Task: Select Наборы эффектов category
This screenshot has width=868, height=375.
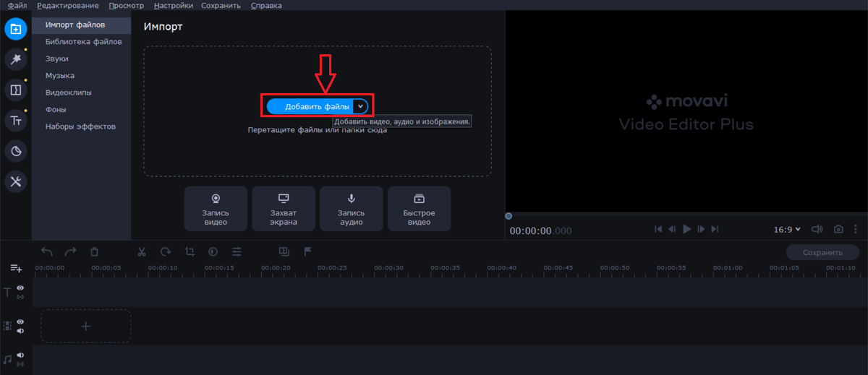Action: 81,126
